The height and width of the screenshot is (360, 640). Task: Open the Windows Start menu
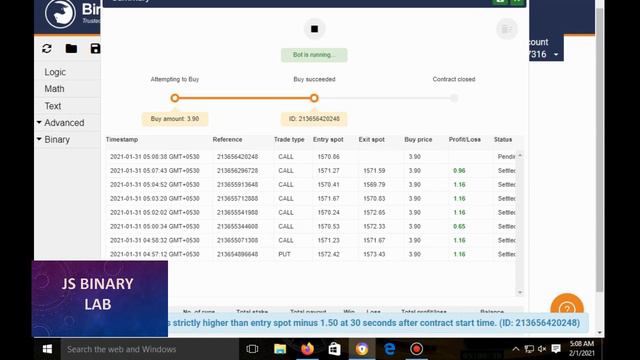point(47,349)
